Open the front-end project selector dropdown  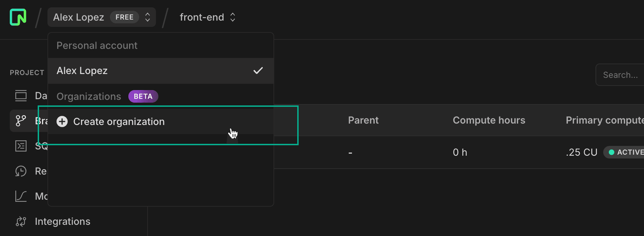(207, 17)
